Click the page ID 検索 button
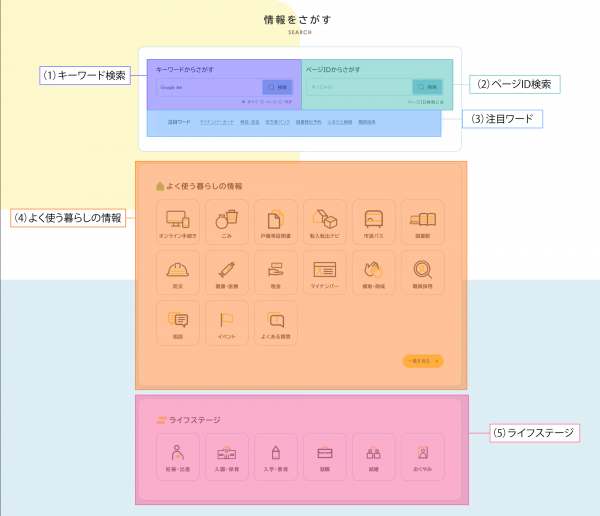 tap(427, 87)
